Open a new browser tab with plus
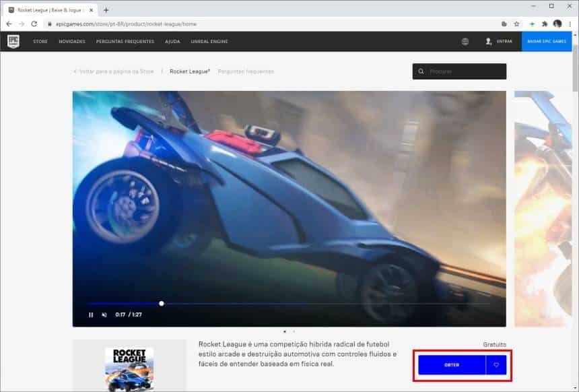 106,10
